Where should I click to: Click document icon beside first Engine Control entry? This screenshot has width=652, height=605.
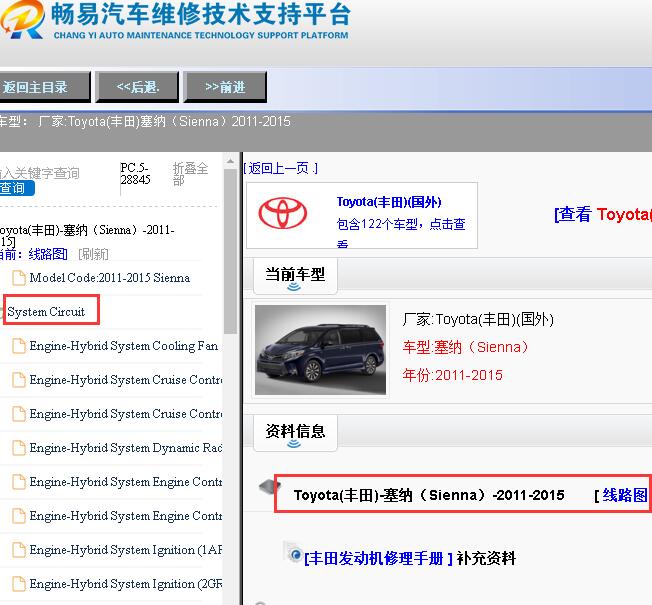tap(19, 482)
